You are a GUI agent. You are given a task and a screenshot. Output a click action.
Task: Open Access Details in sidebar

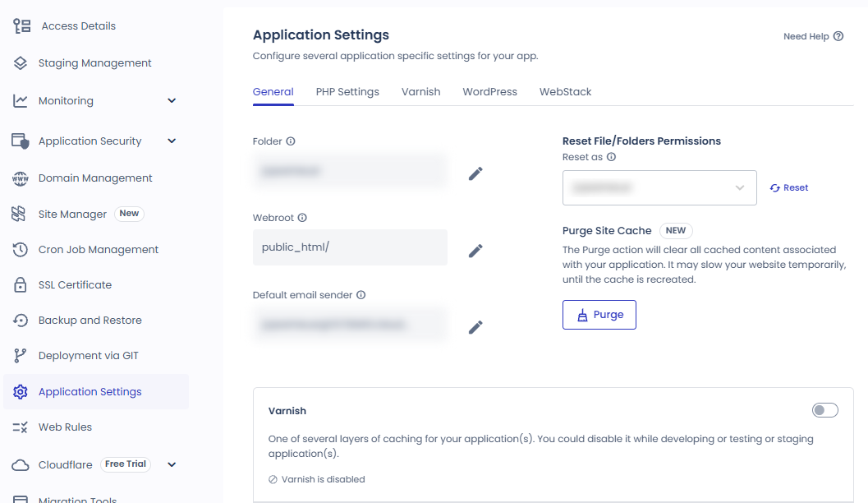coord(79,26)
